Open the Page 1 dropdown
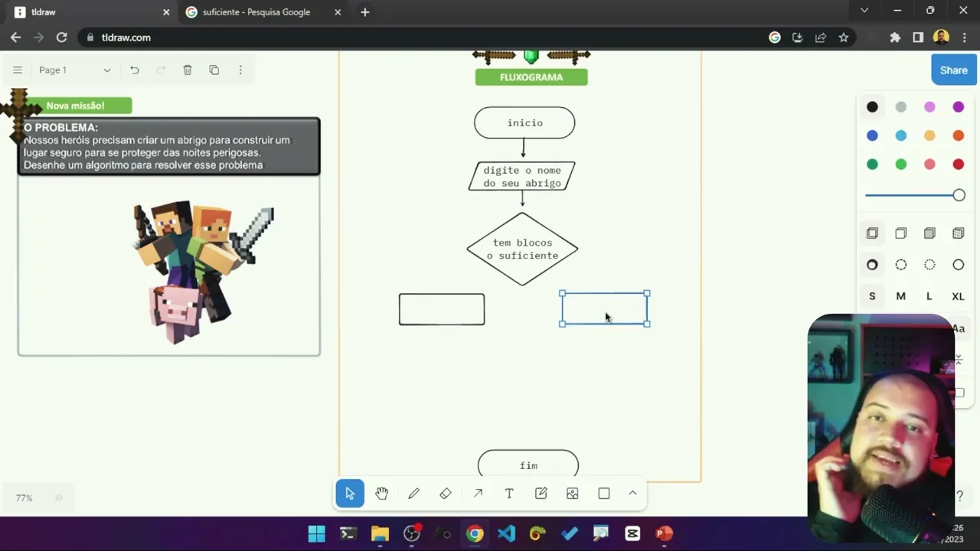980x551 pixels. coord(74,70)
